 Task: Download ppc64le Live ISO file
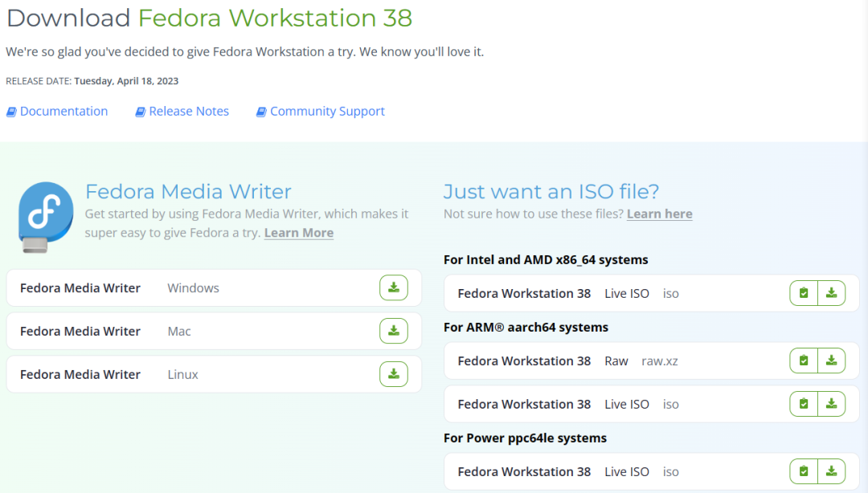coord(832,471)
